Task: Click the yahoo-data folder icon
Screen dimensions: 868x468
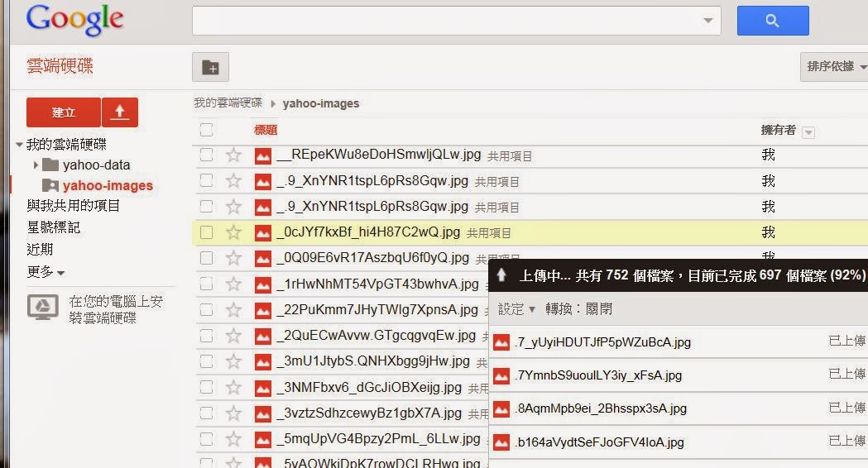Action: [x=50, y=165]
